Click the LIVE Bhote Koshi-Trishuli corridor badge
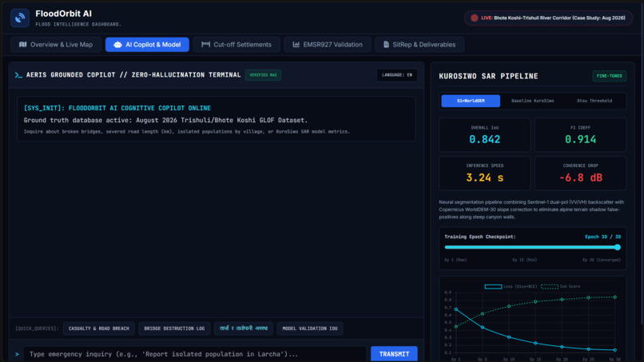Viewport: 644px width, 362px height. (x=548, y=18)
